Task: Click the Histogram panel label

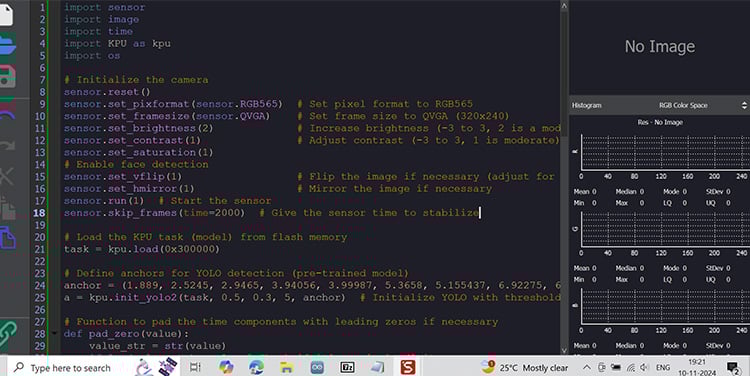Action: tap(586, 105)
